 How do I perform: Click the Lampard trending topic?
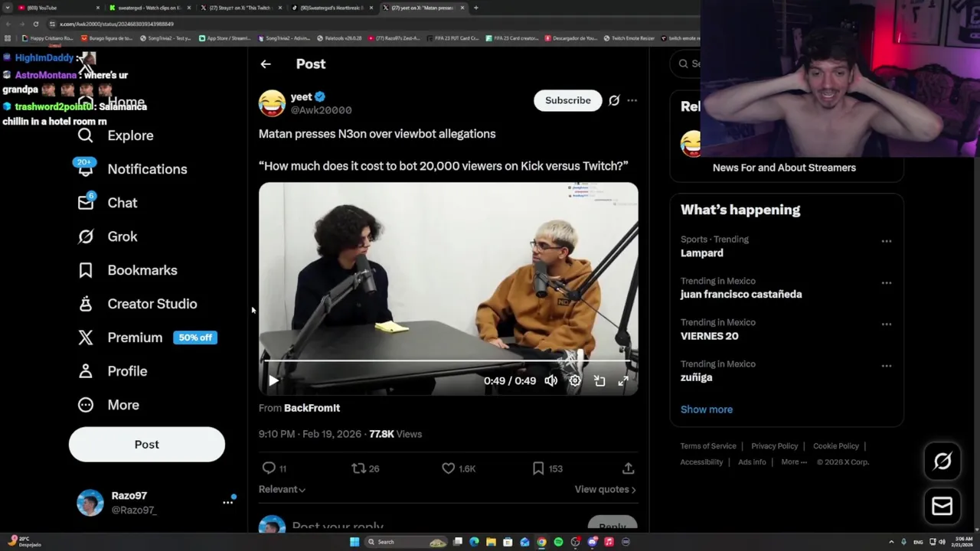(702, 253)
